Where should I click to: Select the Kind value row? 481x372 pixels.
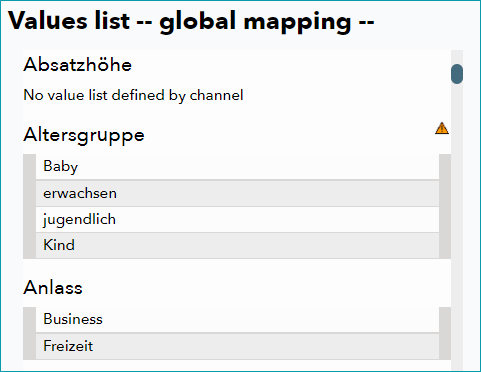pos(237,245)
